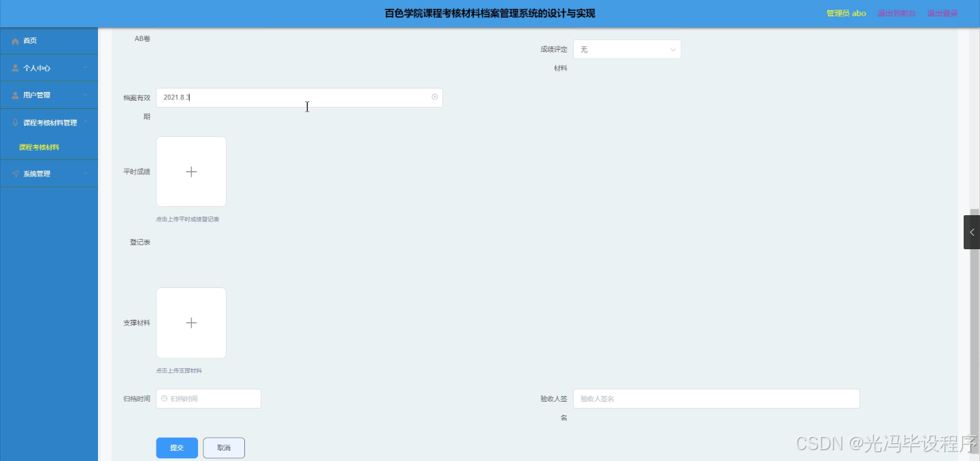980x461 pixels.
Task: Click the right-edge panel collapse arrow
Action: [971, 232]
